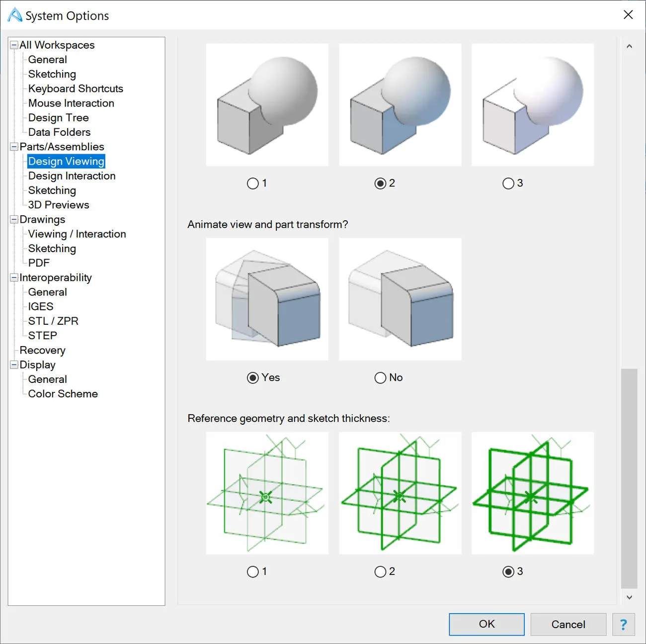Select radio option 3 under the sphere shading previews
This screenshot has height=644, width=646.
(508, 184)
